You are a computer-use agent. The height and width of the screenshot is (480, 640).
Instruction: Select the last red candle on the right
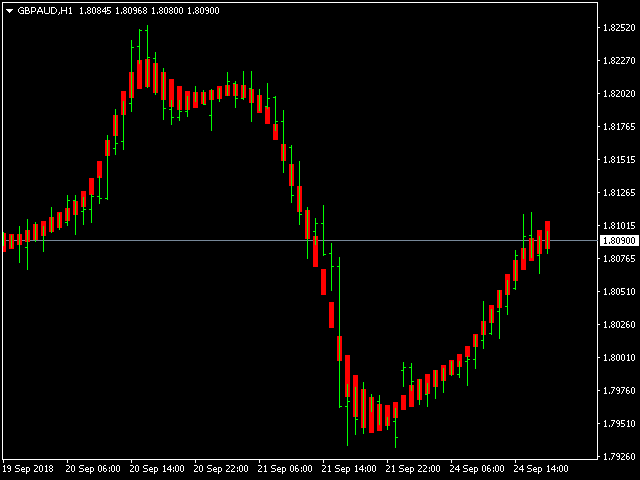tap(547, 235)
